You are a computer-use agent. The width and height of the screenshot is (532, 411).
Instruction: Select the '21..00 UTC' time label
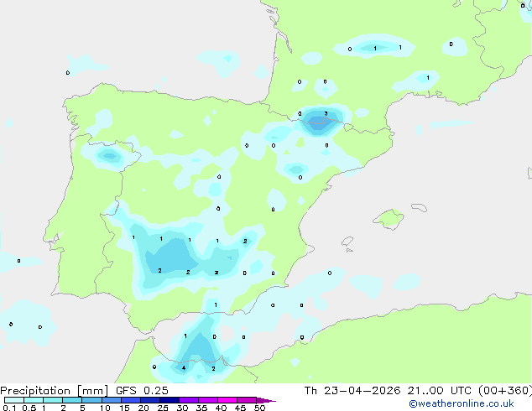click(x=440, y=391)
